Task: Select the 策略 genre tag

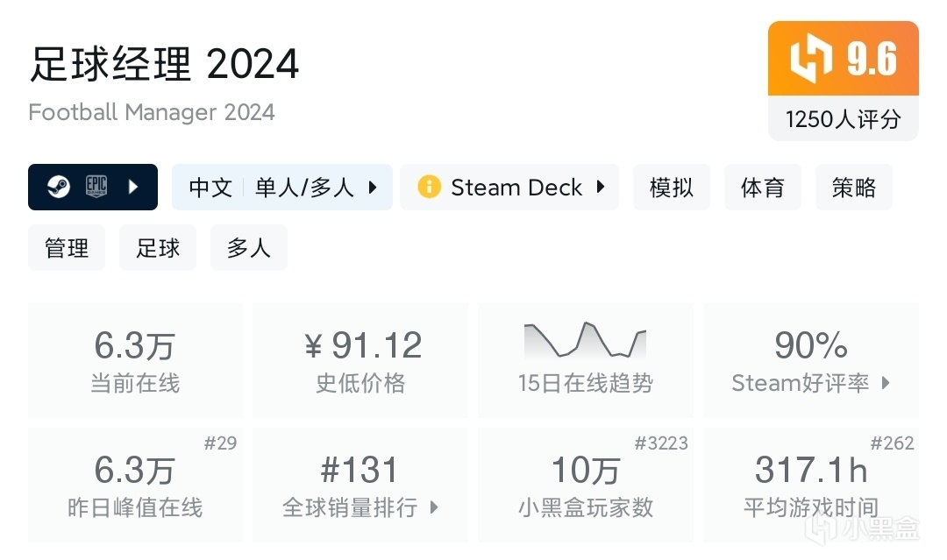Action: tap(853, 187)
